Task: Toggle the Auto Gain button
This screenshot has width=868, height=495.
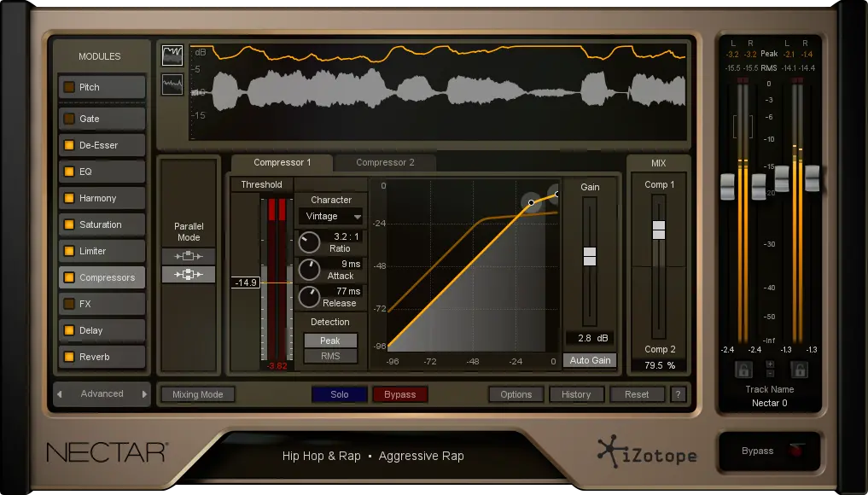Action: coord(590,360)
